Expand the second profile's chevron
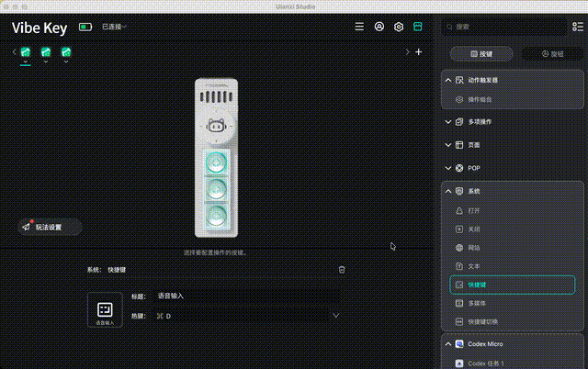 [46, 61]
